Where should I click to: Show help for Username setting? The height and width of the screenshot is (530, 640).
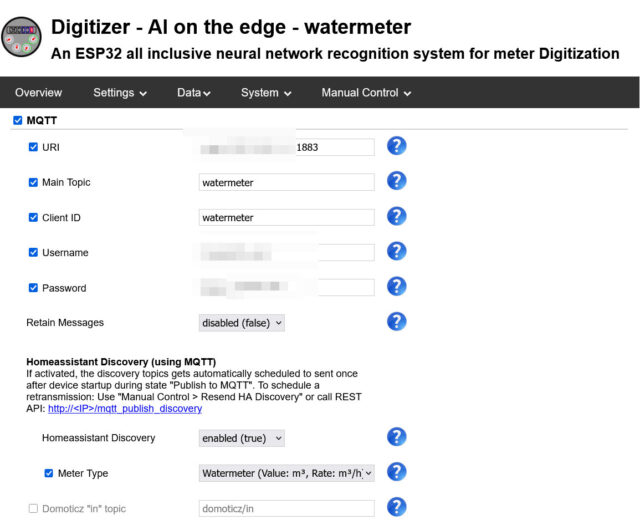(x=396, y=251)
